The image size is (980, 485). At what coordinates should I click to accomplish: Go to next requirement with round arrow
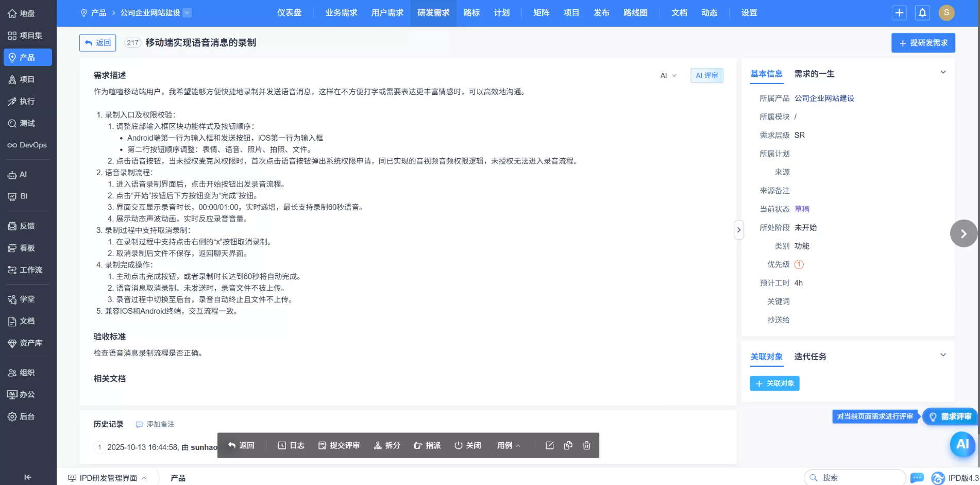point(963,233)
